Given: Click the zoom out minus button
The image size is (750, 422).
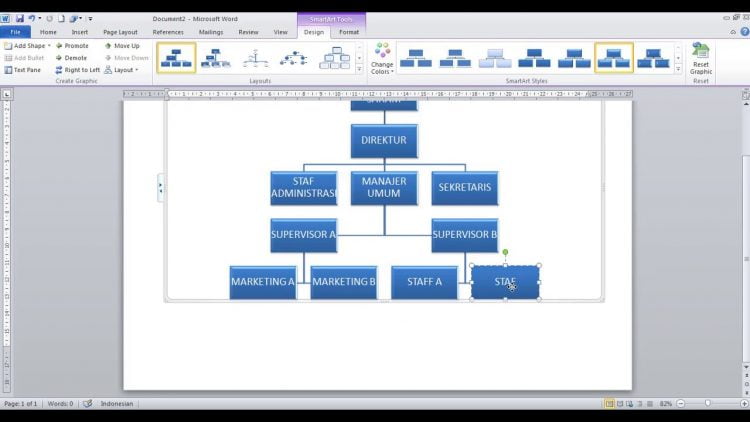Looking at the screenshot, I should coord(681,404).
